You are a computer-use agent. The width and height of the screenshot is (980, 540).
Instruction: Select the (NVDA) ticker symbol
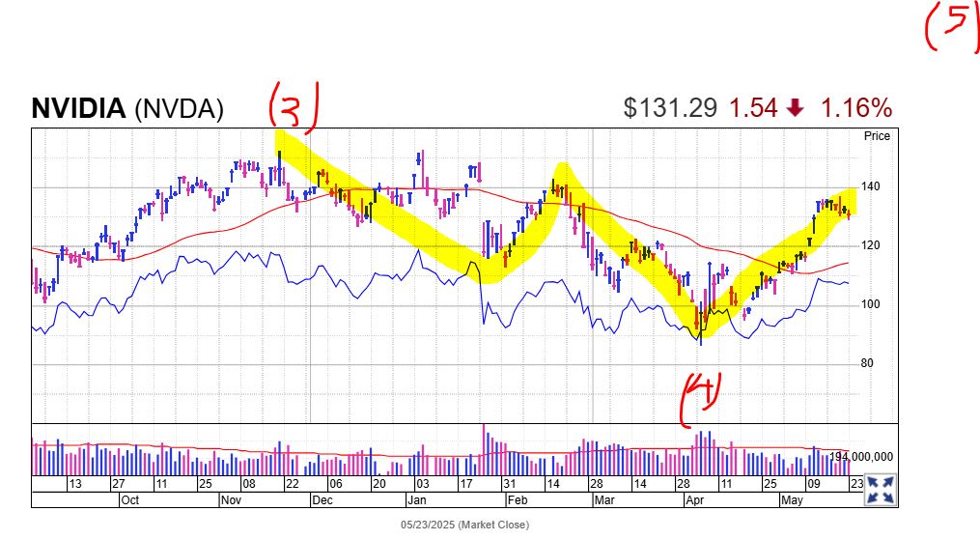coord(179,109)
